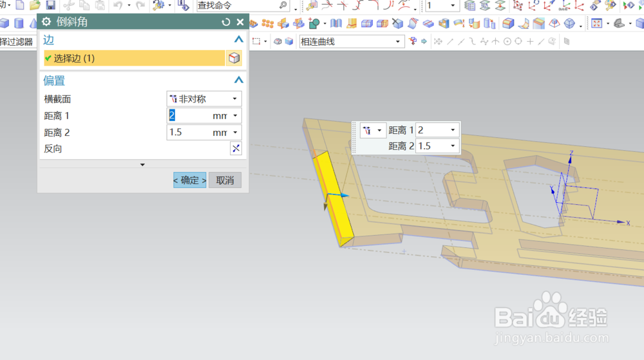Click the rectangle selection mode icon
This screenshot has height=360, width=644.
point(256,41)
